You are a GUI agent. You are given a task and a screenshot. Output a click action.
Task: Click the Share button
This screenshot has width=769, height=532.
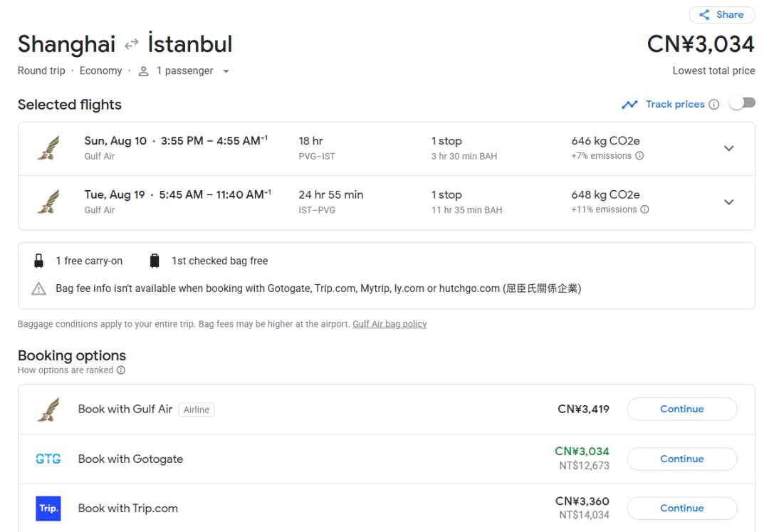point(721,15)
